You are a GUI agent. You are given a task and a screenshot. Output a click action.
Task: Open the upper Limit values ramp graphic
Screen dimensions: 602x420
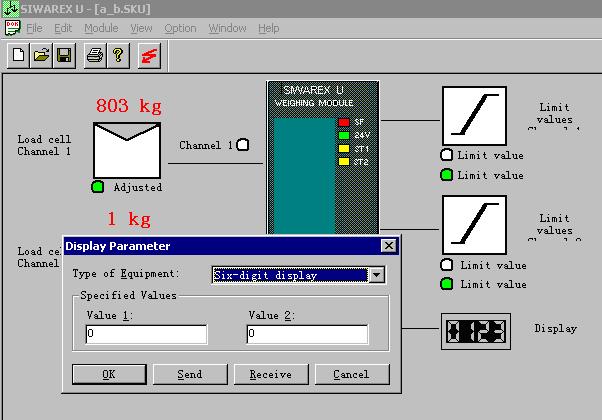click(475, 116)
